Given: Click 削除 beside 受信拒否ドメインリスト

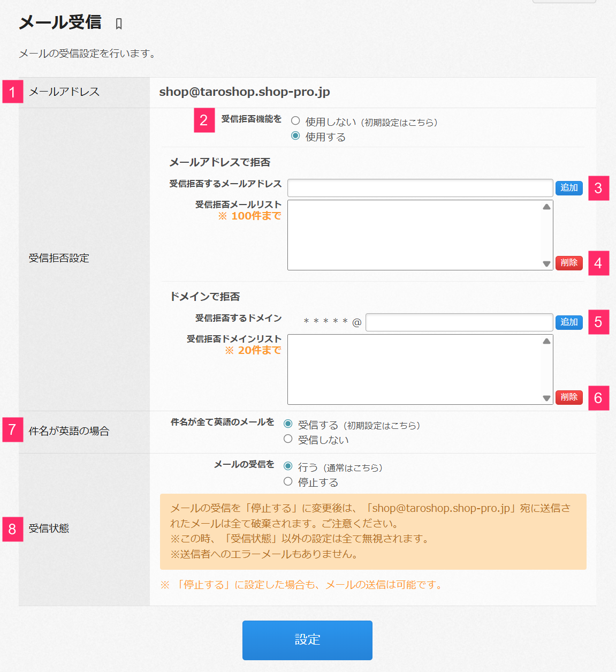Looking at the screenshot, I should coord(568,397).
